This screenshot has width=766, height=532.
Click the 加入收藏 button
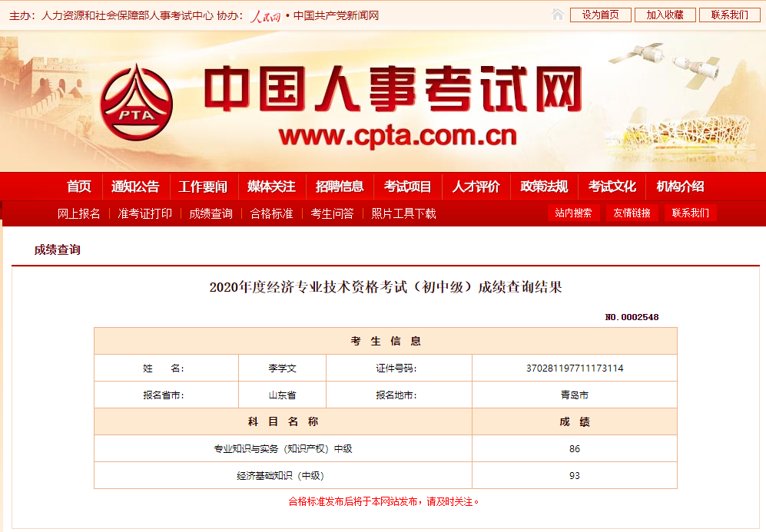pyautogui.click(x=665, y=15)
